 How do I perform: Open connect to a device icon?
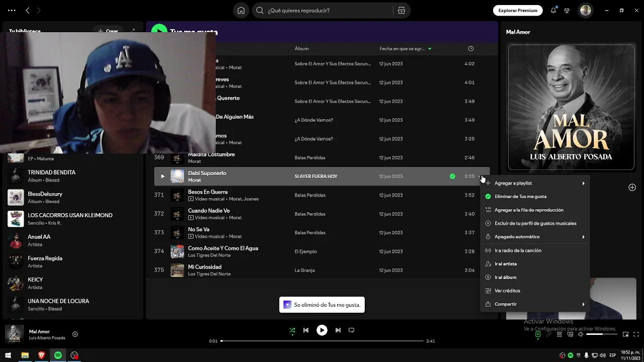[570, 334]
